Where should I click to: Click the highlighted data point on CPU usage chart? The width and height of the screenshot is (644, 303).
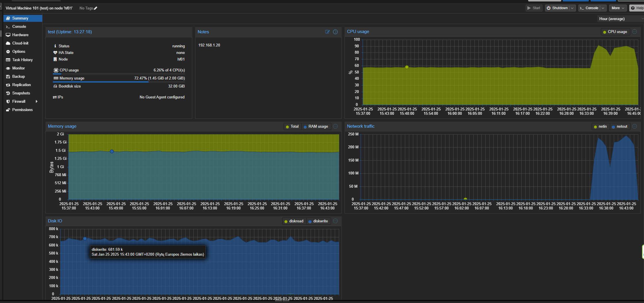point(407,67)
